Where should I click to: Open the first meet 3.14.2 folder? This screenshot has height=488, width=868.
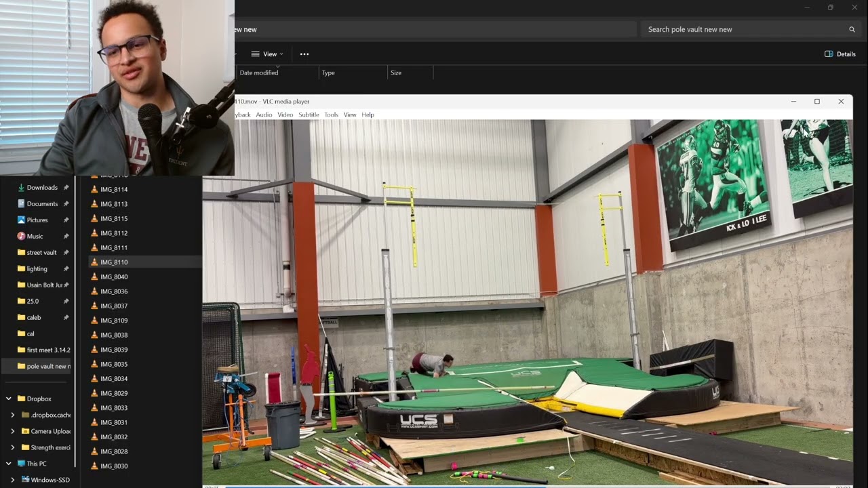click(43, 350)
